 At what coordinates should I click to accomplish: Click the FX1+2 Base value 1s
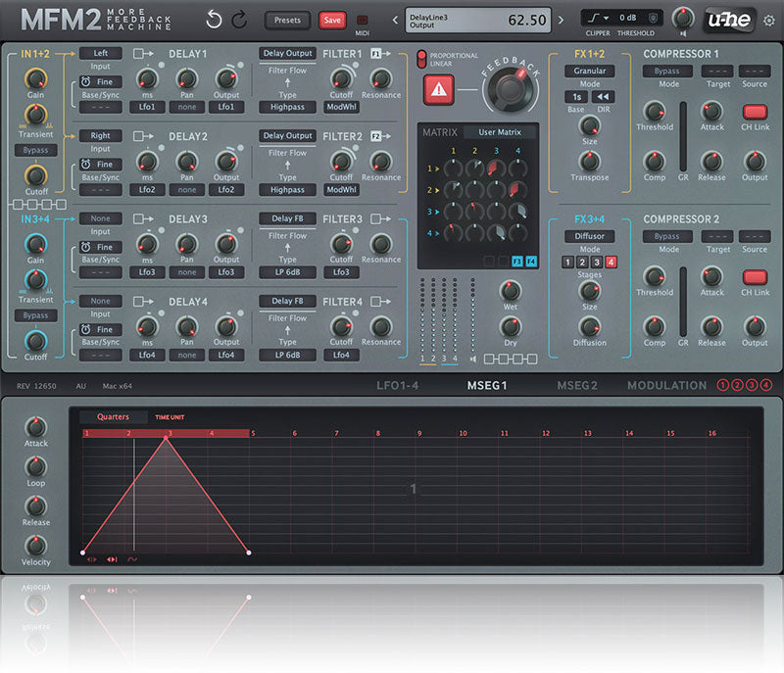[x=576, y=96]
